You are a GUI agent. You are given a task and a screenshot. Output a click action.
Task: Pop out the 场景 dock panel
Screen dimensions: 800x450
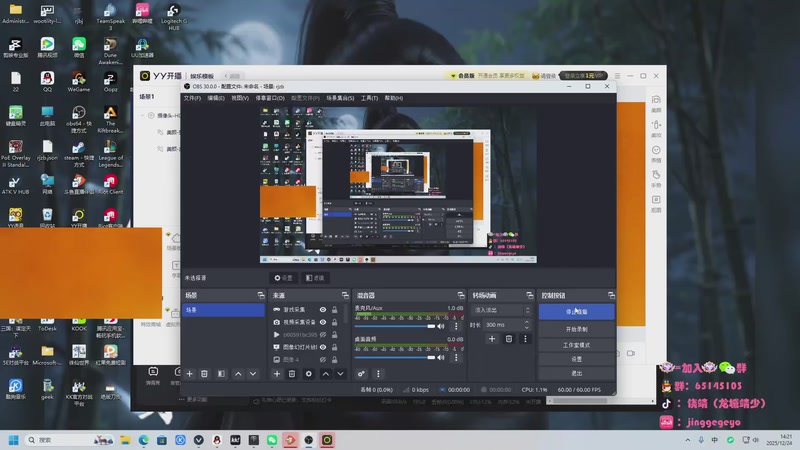(x=261, y=295)
